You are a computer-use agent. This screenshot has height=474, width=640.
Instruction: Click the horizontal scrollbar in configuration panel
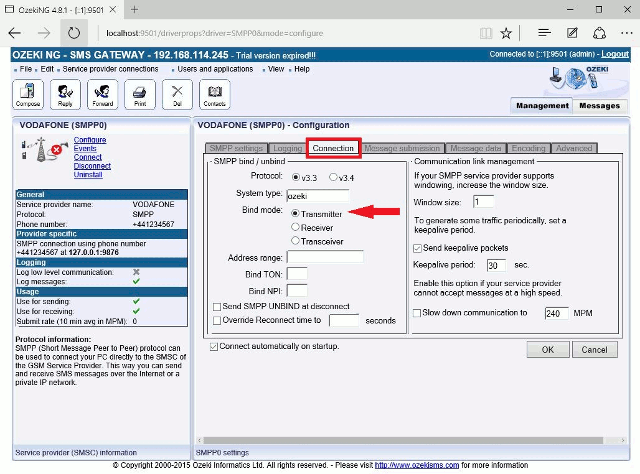pos(403,441)
